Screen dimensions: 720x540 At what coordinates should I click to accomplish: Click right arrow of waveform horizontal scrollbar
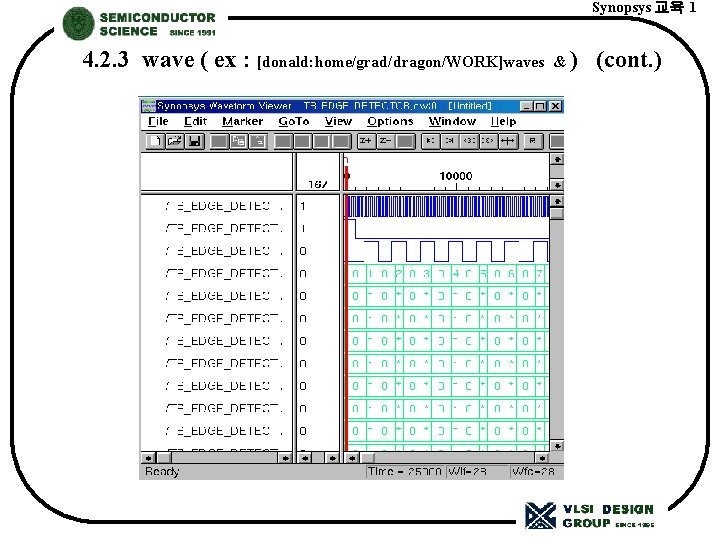(542, 458)
